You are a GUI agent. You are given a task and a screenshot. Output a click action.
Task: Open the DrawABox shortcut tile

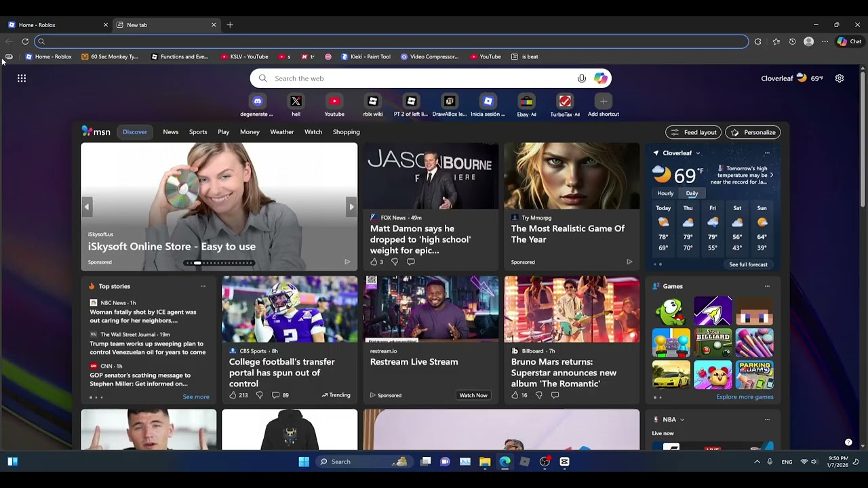click(x=450, y=105)
